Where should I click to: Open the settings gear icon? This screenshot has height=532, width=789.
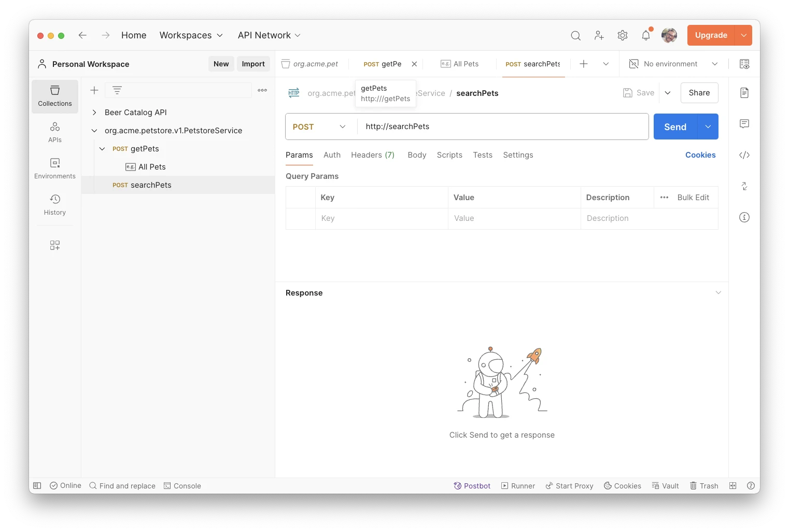(x=623, y=35)
